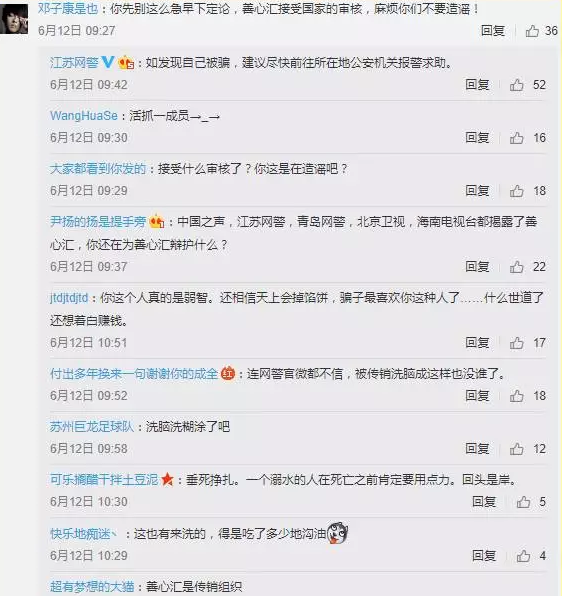This screenshot has height=596, width=562.
Task: Open jtdjtdjtd's profile
Action: [x=69, y=298]
